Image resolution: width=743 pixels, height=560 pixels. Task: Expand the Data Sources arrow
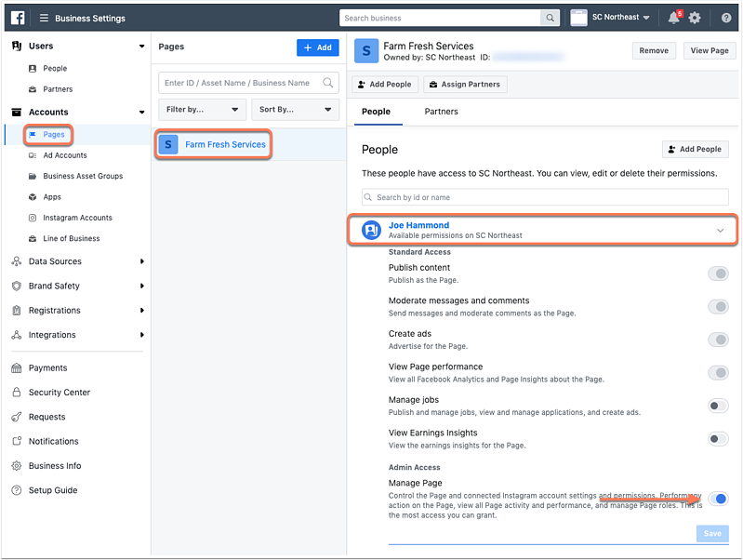(141, 261)
